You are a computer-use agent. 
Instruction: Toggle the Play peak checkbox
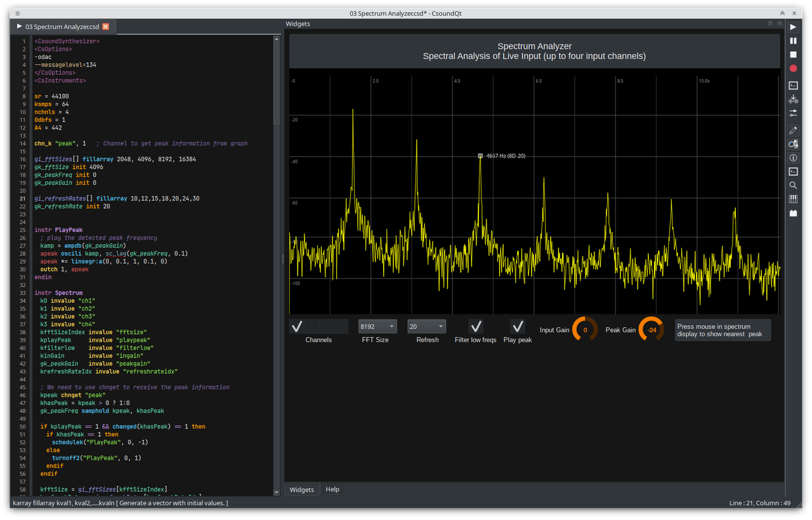click(x=518, y=326)
